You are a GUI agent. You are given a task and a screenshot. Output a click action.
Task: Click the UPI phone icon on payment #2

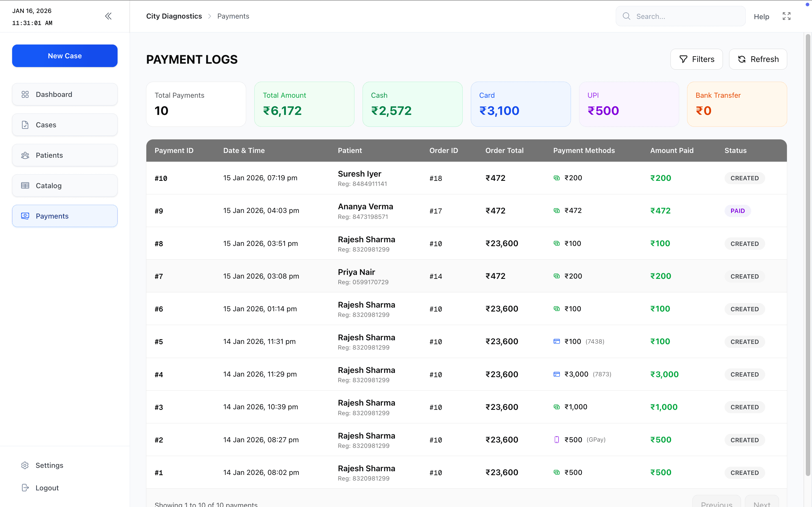(556, 440)
